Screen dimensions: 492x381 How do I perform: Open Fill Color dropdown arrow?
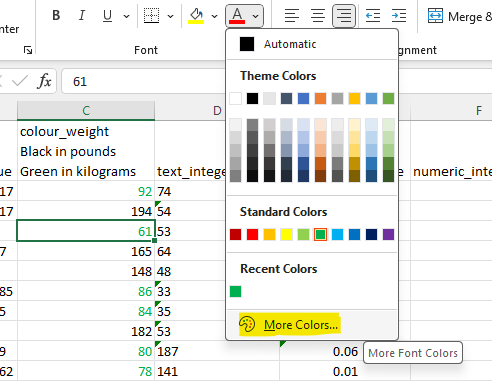pyautogui.click(x=214, y=16)
